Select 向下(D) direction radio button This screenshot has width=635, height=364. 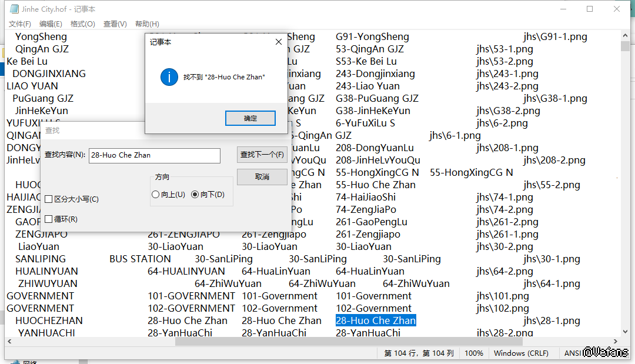(x=195, y=195)
